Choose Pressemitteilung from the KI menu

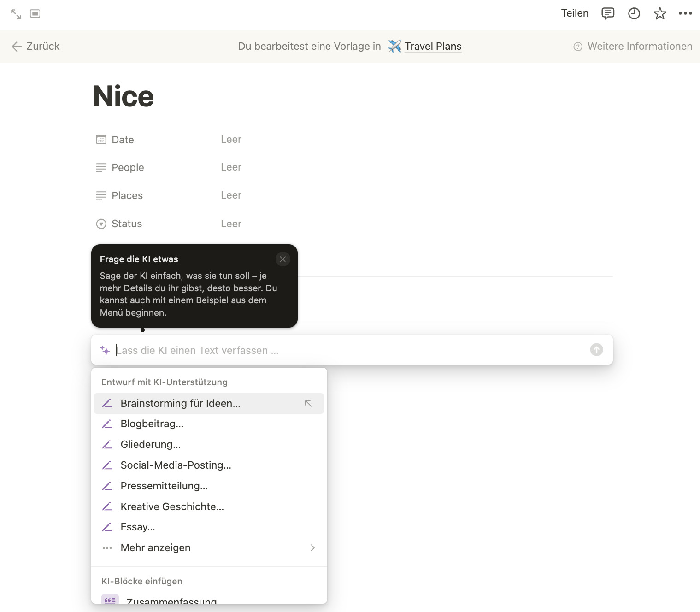[x=164, y=486]
